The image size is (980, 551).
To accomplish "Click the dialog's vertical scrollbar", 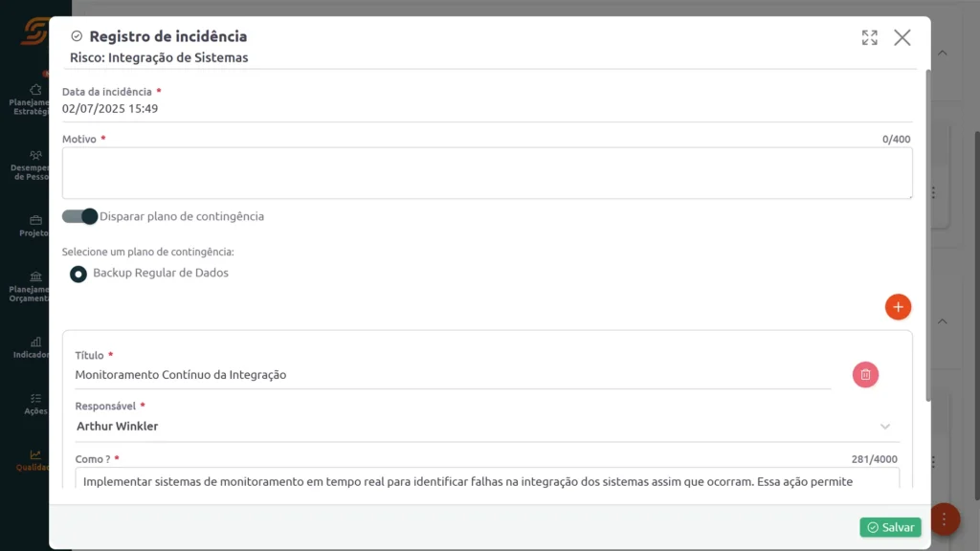I will pos(927,236).
